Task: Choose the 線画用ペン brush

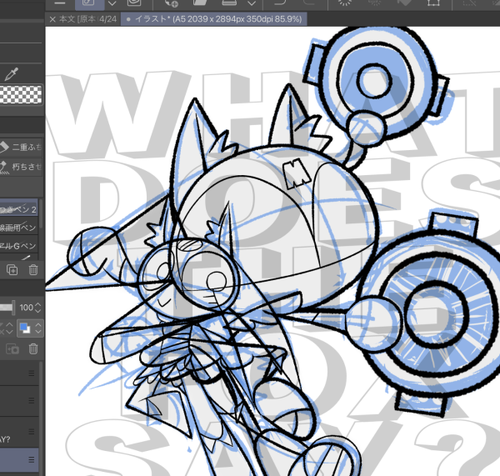Action: 18,228
